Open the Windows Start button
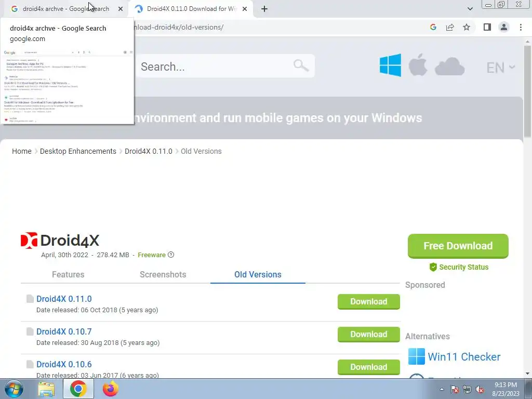Screen dimensions: 532x399 [x=14, y=389]
